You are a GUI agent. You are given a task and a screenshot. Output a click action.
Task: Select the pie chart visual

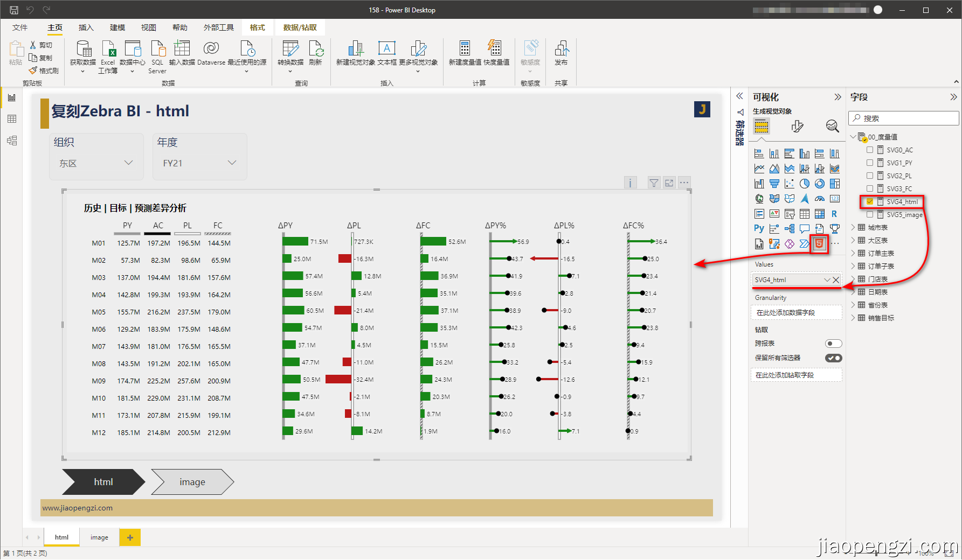tap(804, 183)
